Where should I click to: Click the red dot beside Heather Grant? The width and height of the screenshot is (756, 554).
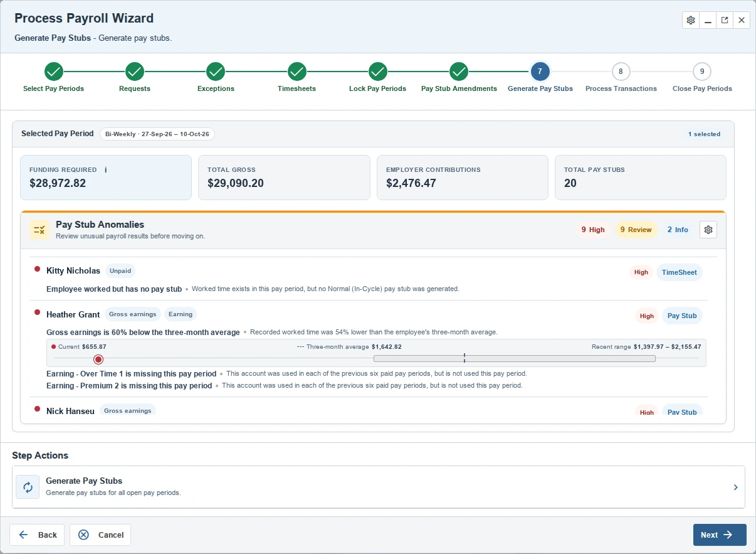tap(38, 312)
